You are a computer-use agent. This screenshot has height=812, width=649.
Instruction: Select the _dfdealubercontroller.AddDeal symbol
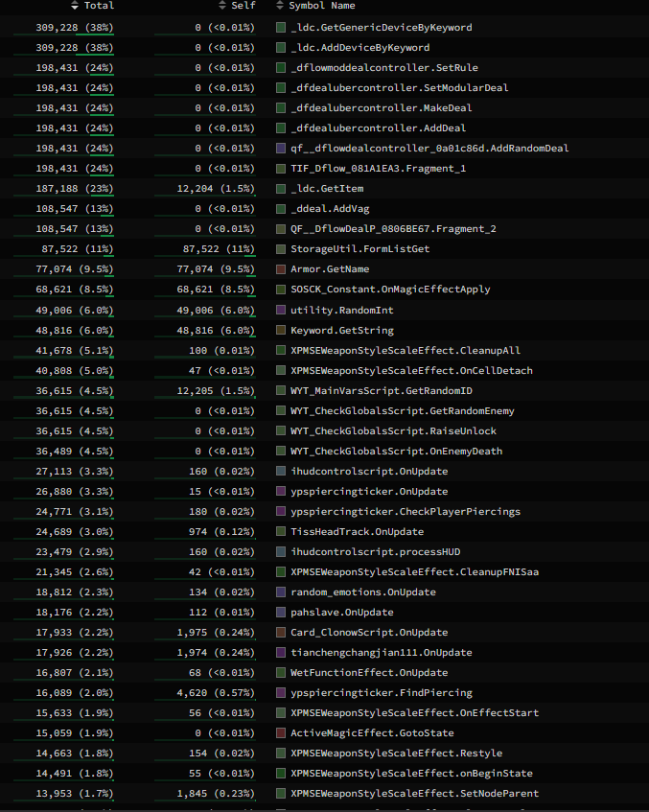(378, 128)
